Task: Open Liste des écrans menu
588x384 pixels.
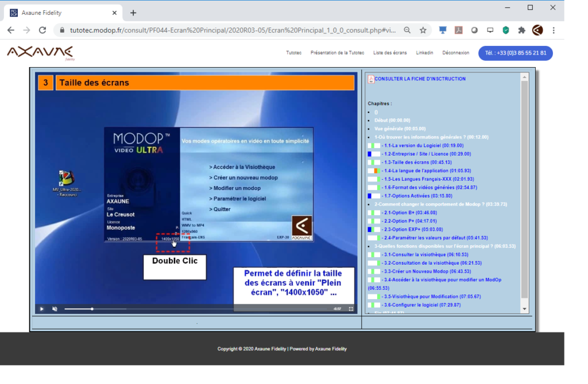Action: [x=390, y=53]
